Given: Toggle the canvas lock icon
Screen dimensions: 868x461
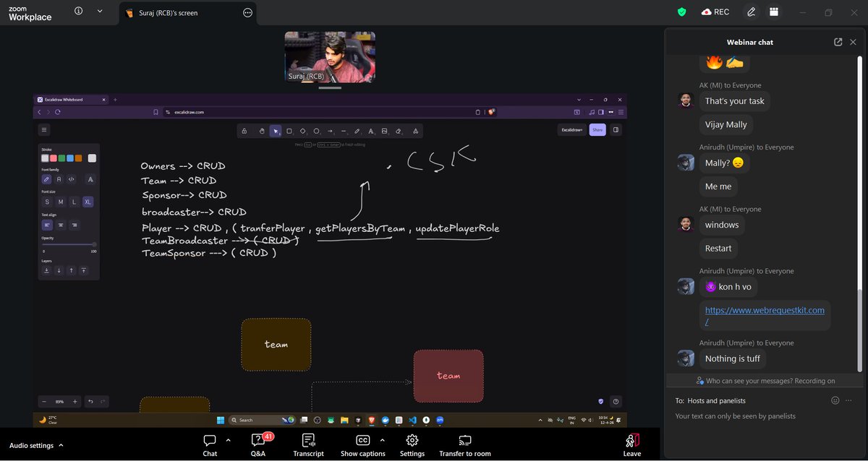Looking at the screenshot, I should (245, 131).
